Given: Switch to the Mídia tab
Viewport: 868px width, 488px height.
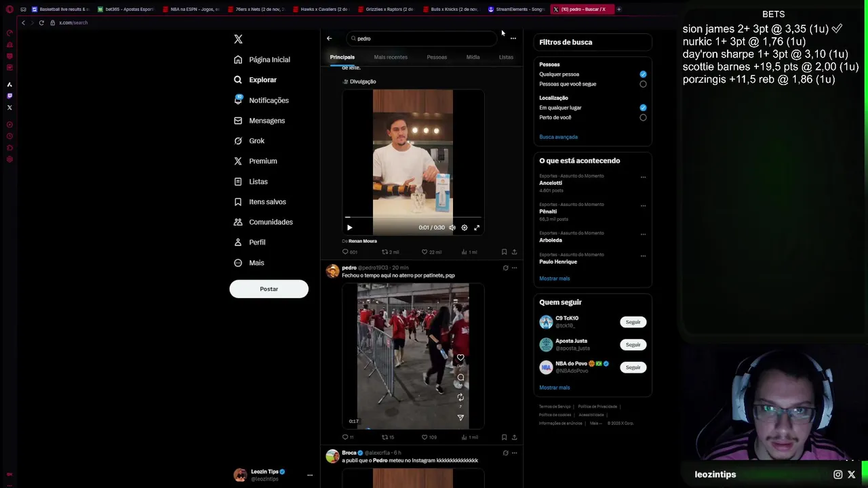Looking at the screenshot, I should pyautogui.click(x=473, y=57).
